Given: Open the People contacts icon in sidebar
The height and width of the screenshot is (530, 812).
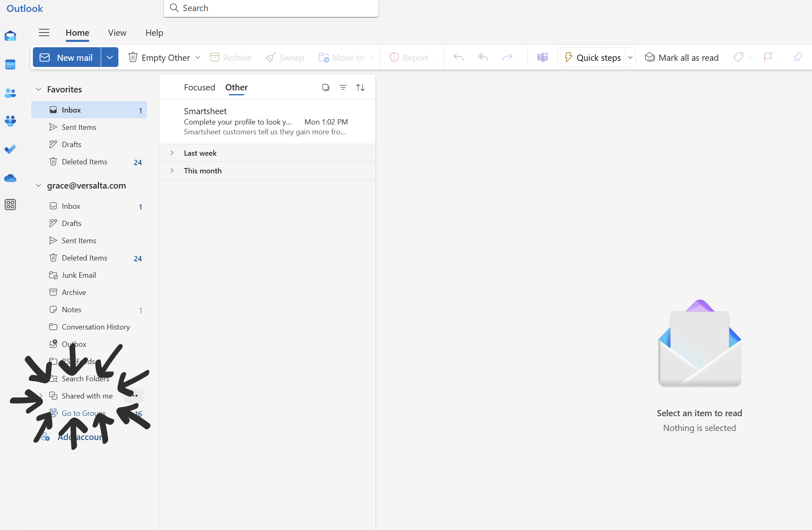Looking at the screenshot, I should (10, 93).
